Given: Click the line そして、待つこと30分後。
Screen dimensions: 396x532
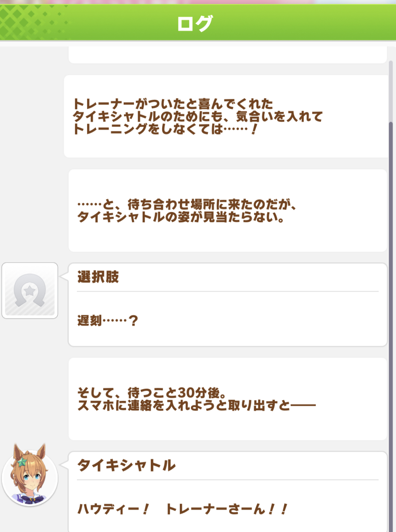Looking at the screenshot, I should (152, 393).
